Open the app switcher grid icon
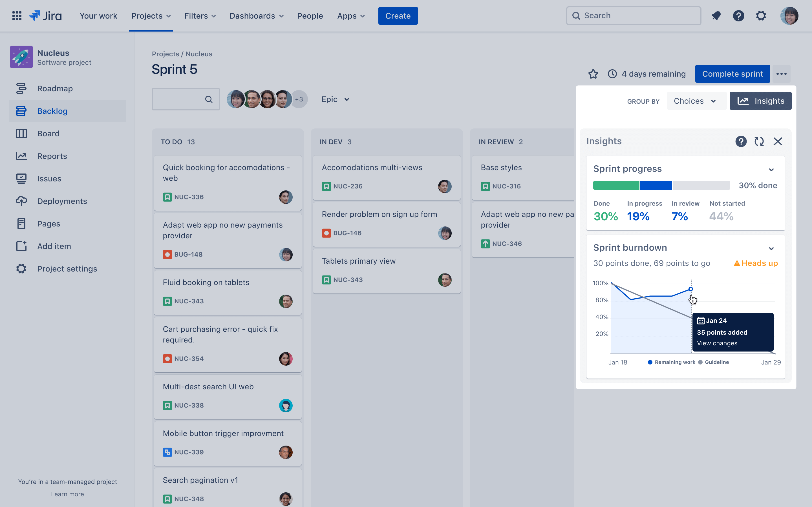Screen dimensions: 812x507 [x=17, y=16]
